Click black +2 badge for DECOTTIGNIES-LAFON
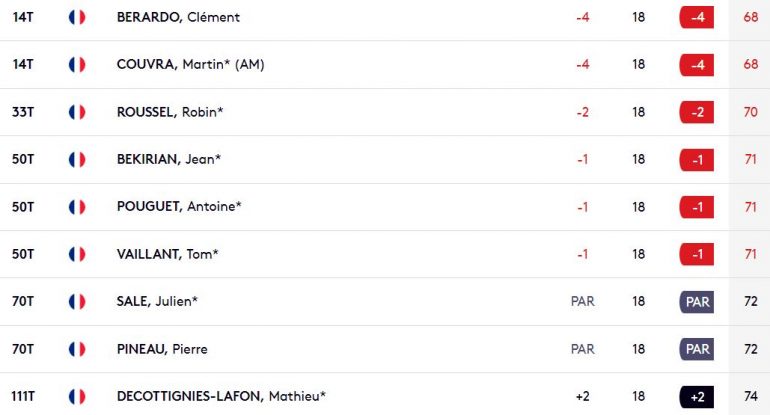 click(697, 397)
